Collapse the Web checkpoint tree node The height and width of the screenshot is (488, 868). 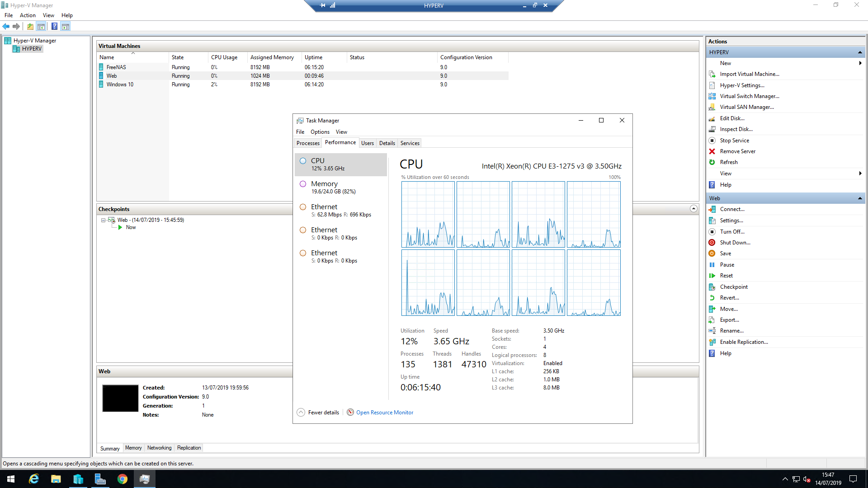tap(103, 220)
